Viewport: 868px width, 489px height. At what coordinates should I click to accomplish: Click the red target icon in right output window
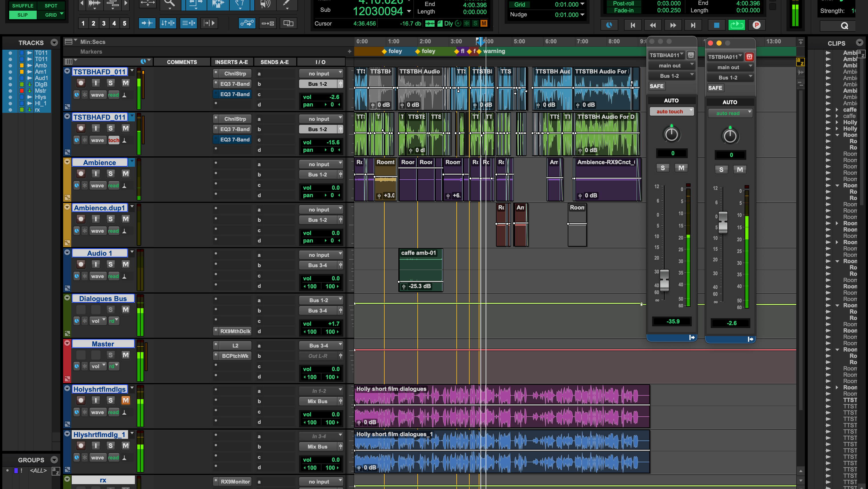[x=749, y=57]
